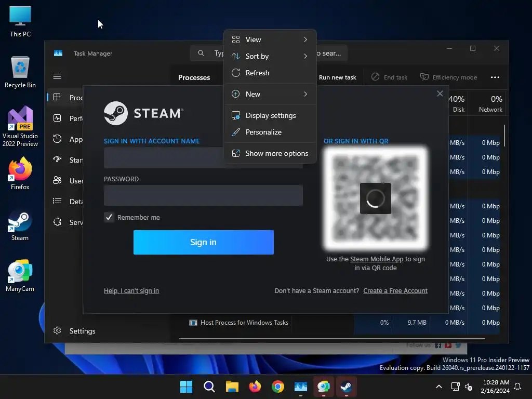Open the Processes tab heading
532x399 pixels.
tap(194, 78)
